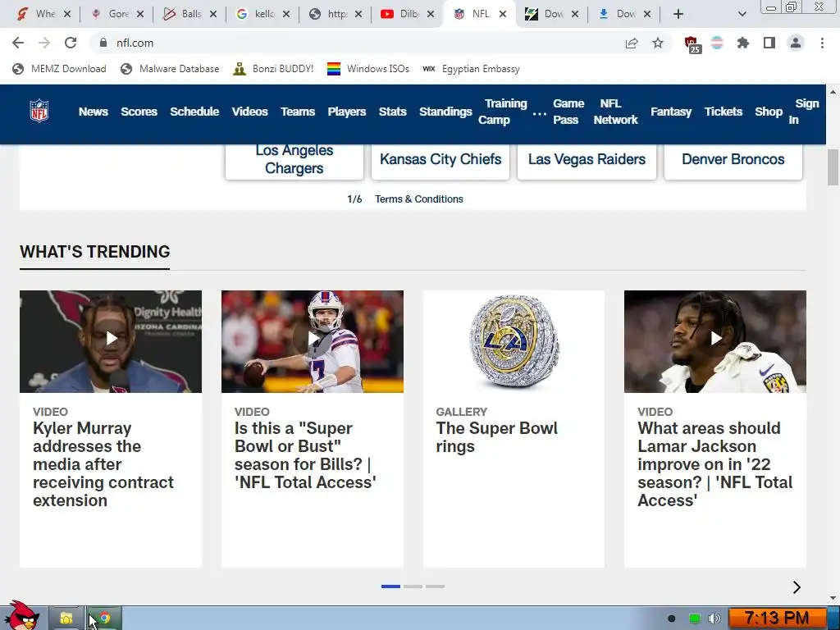
Task: Select the third trending carousel page indicator
Action: [x=435, y=587]
